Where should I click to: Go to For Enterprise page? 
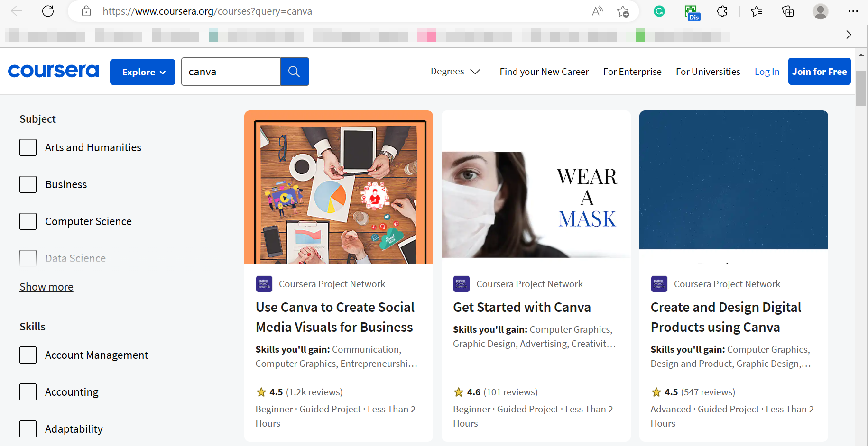point(632,72)
